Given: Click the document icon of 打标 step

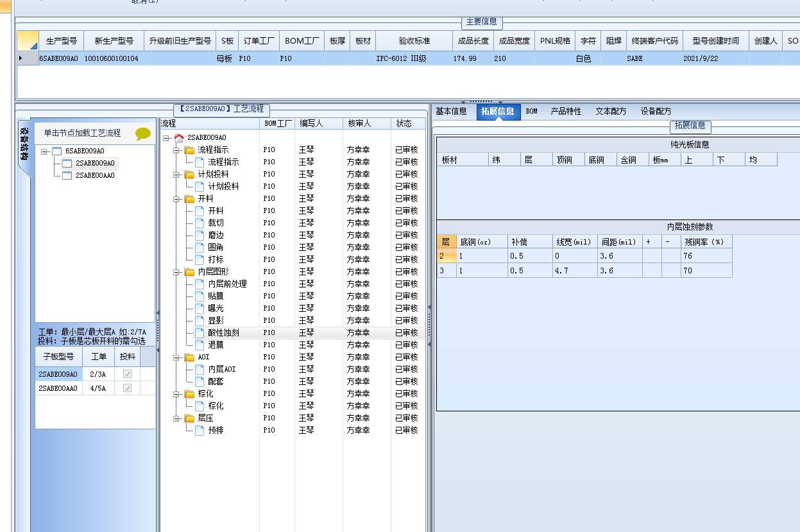Looking at the screenshot, I should coord(200,259).
